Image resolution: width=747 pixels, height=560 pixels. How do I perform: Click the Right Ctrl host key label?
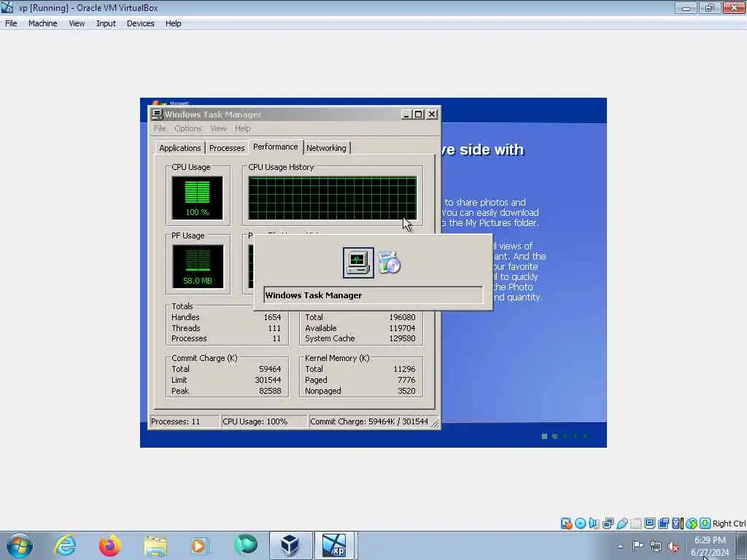(x=729, y=524)
